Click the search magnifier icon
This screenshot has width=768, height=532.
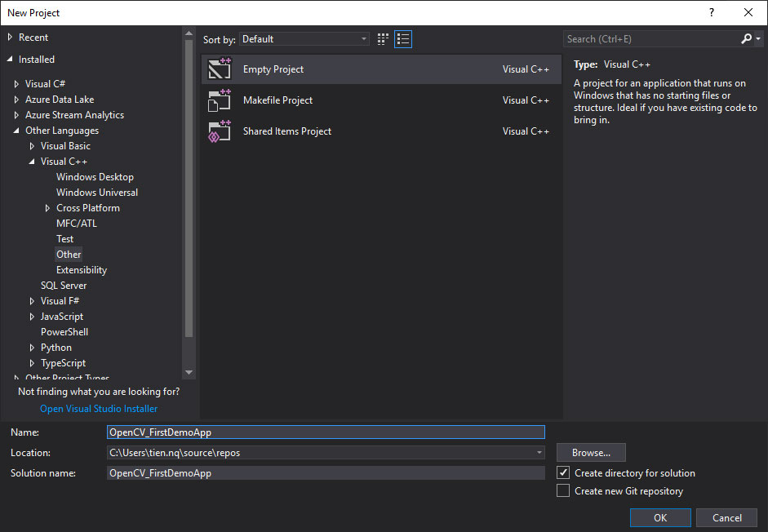(746, 39)
